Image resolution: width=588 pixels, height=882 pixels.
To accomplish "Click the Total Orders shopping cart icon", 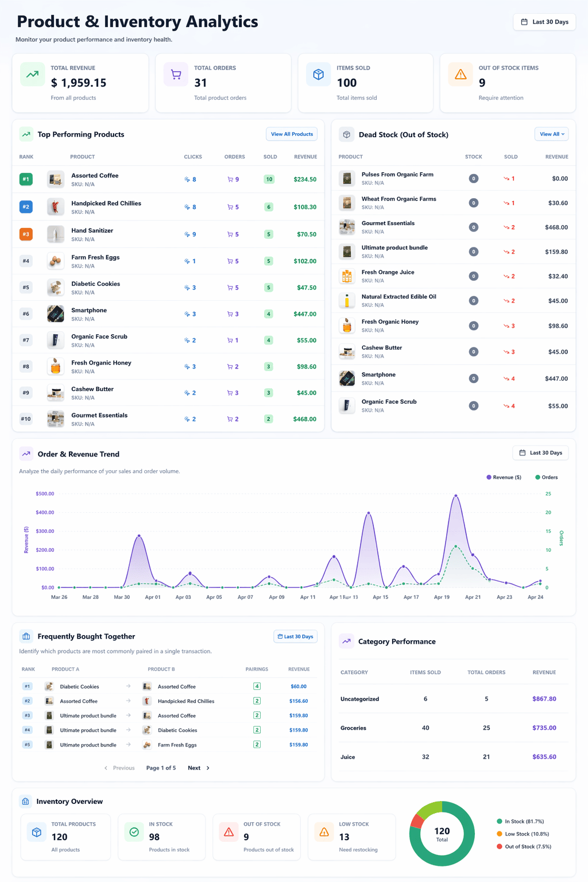I will coord(176,74).
